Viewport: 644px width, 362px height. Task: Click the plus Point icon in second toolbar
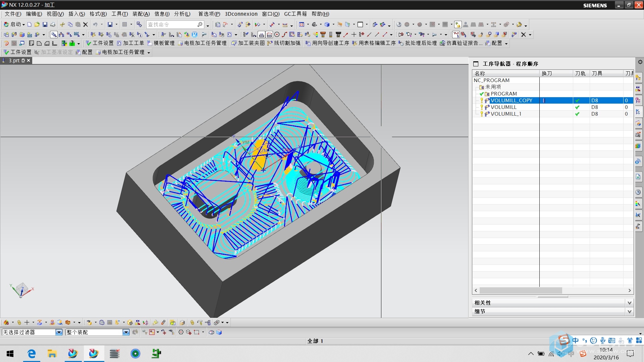pos(354,35)
